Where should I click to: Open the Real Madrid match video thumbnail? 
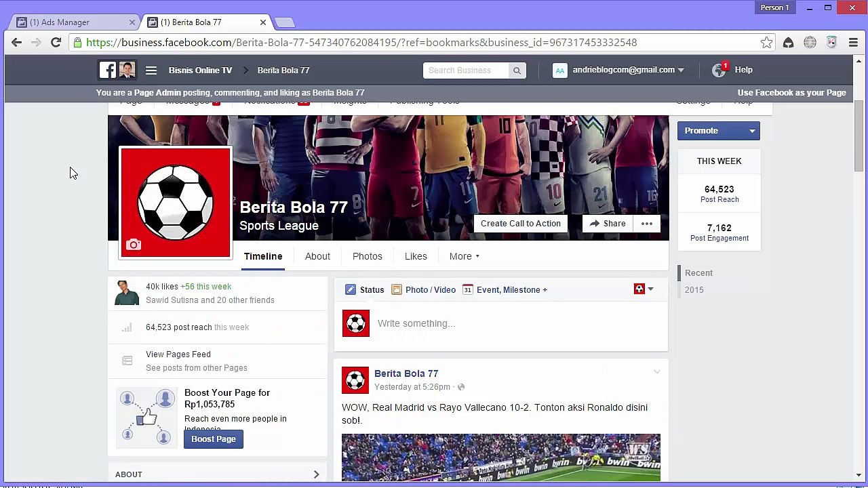pyautogui.click(x=501, y=457)
